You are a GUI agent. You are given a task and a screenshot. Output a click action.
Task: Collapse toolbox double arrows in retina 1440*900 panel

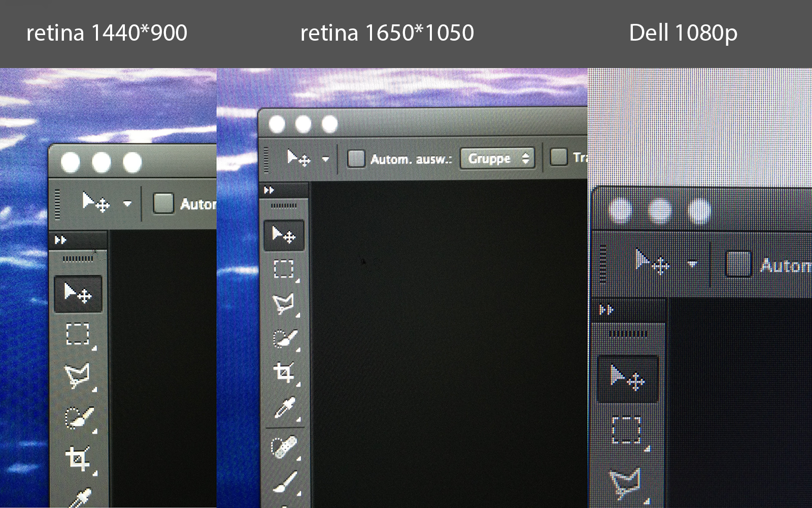pyautogui.click(x=60, y=240)
